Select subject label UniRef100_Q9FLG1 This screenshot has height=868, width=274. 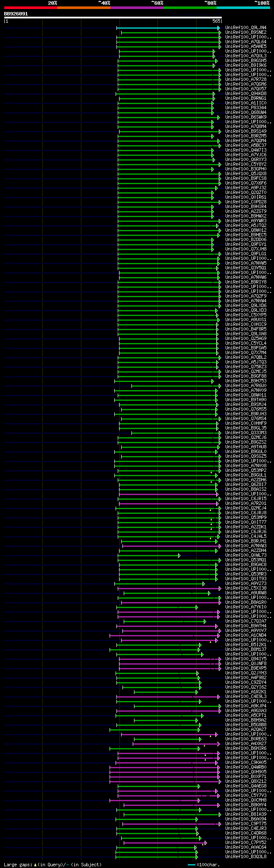coord(246,254)
